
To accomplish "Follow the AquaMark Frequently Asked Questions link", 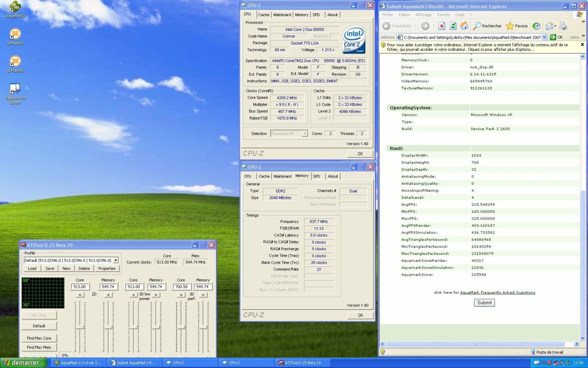I will pyautogui.click(x=498, y=293).
